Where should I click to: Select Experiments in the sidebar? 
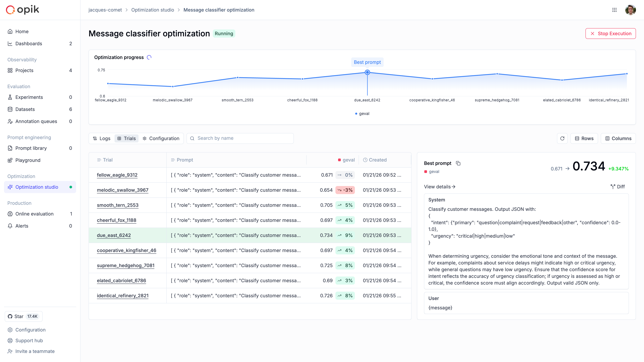(29, 97)
